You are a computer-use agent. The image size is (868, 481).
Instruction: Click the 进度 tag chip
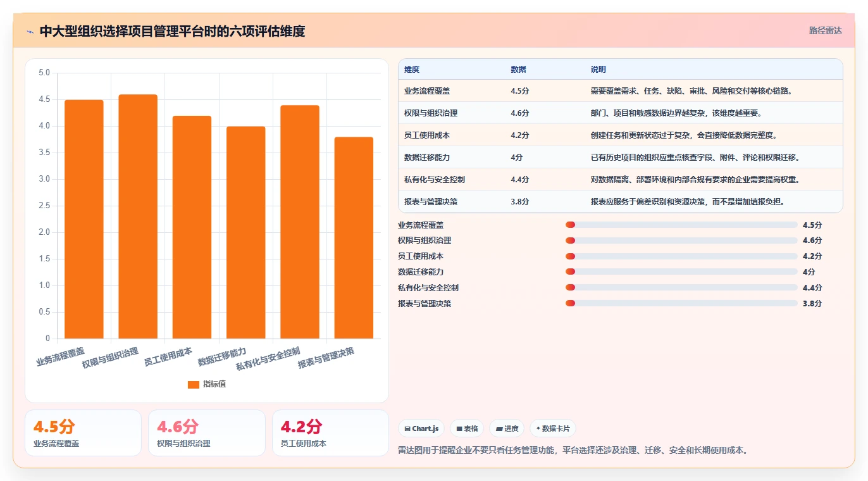coord(507,428)
